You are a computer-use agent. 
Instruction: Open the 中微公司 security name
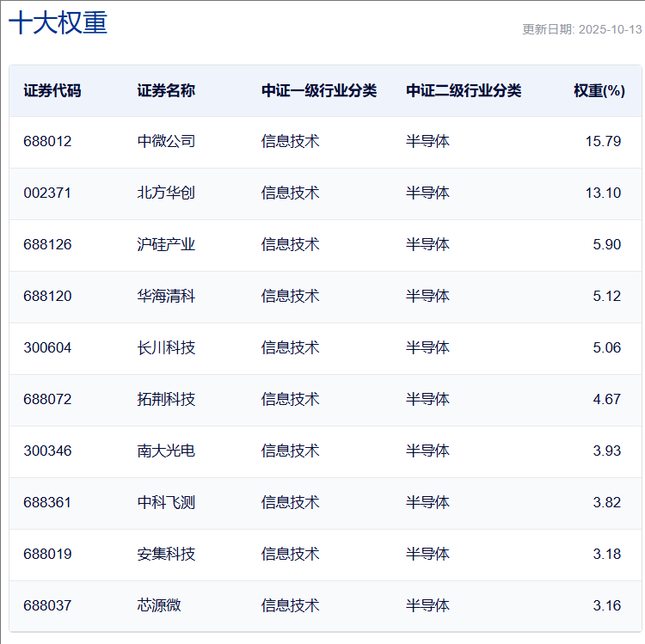point(166,141)
